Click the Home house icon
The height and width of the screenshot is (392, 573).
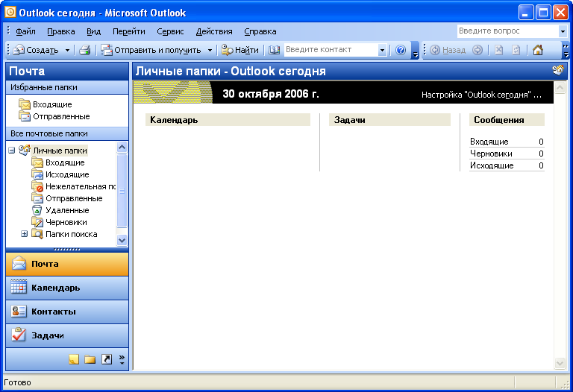point(537,50)
